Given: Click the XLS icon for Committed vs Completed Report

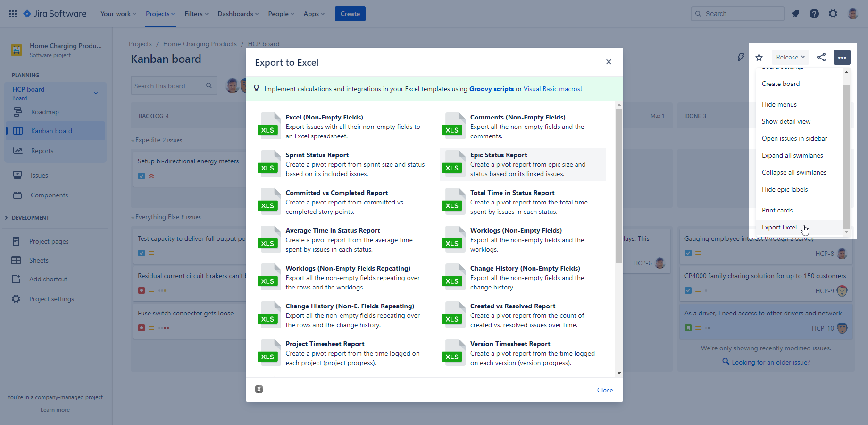Looking at the screenshot, I should 269,201.
